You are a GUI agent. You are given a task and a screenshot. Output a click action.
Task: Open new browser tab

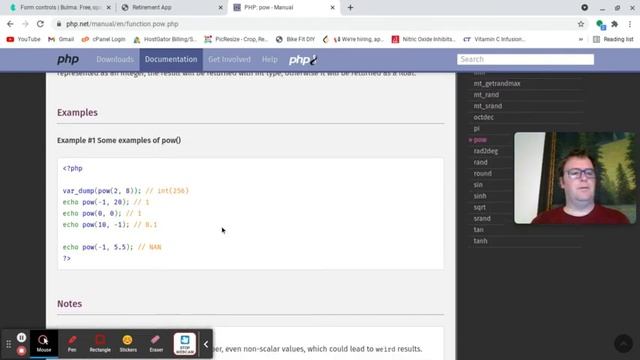[x=350, y=7]
